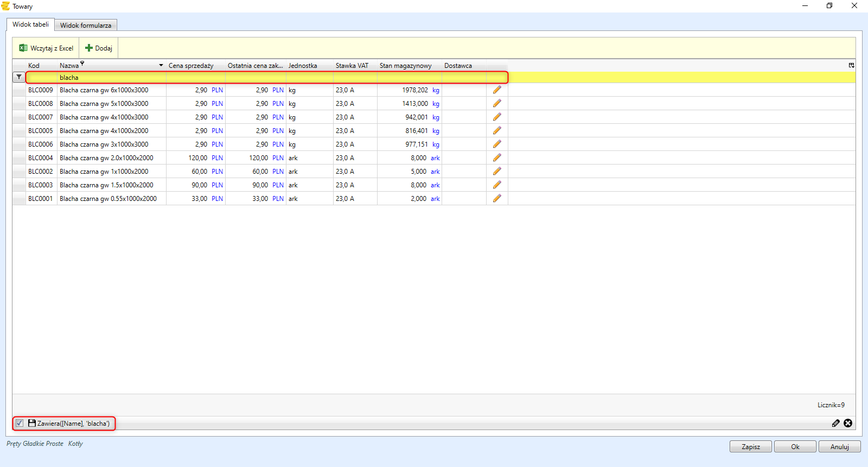868x467 pixels.
Task: Sort by the Stan magazynowy column header
Action: pos(405,66)
